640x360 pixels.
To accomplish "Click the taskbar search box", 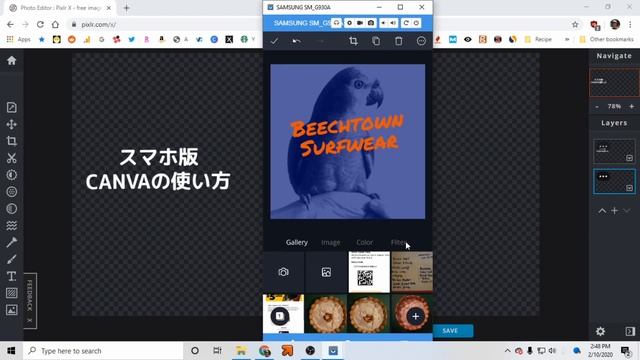I will [x=103, y=351].
